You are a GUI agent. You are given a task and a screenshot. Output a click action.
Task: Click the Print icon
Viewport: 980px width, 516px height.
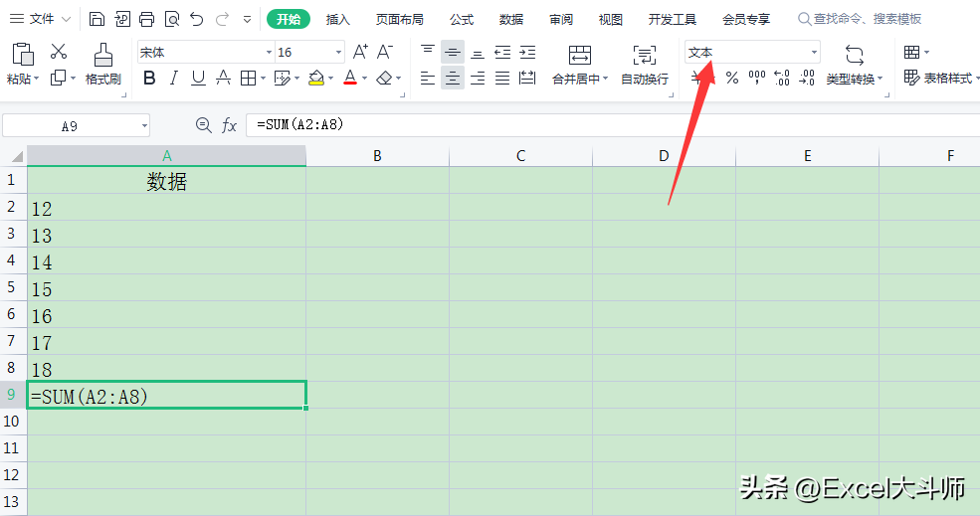pos(147,19)
